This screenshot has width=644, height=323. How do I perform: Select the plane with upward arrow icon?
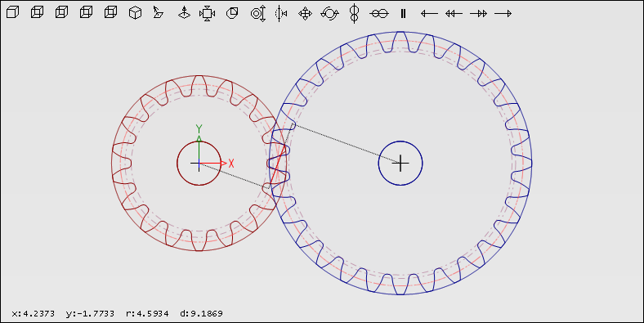tap(184, 13)
